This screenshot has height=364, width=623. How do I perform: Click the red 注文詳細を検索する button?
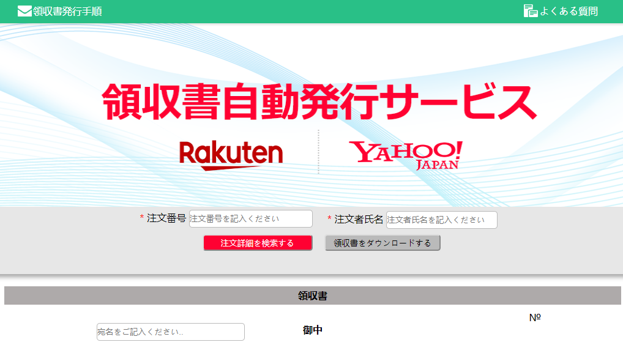(258, 243)
